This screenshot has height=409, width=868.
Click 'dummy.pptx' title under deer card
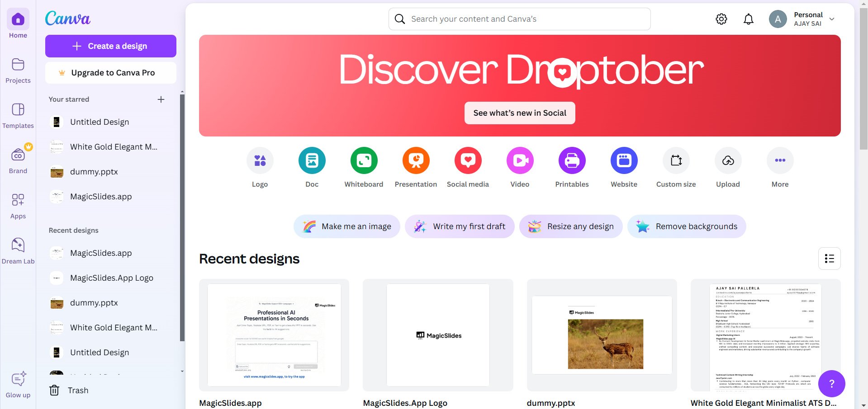click(x=551, y=403)
